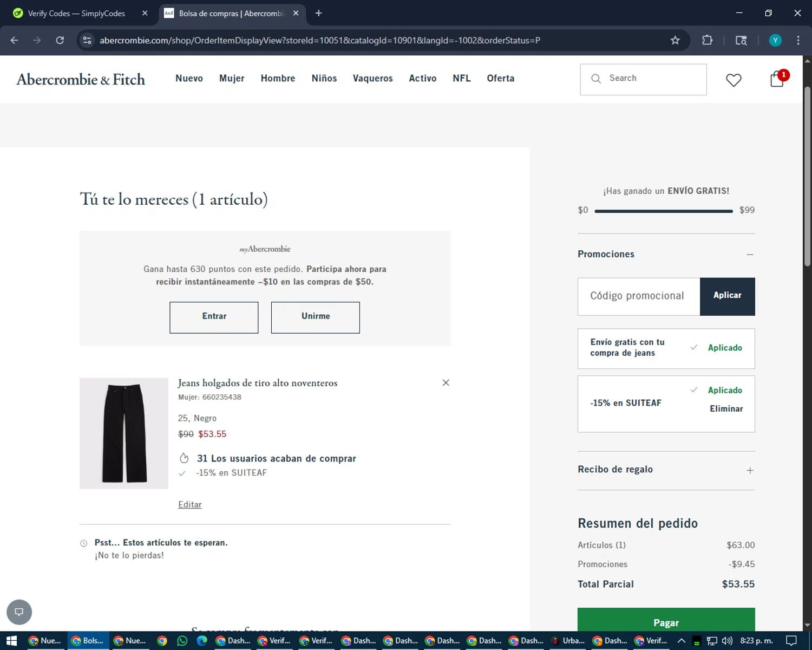Viewport: 812px width, 650px height.
Task: Close the Verify Codes tab
Action: tap(145, 13)
